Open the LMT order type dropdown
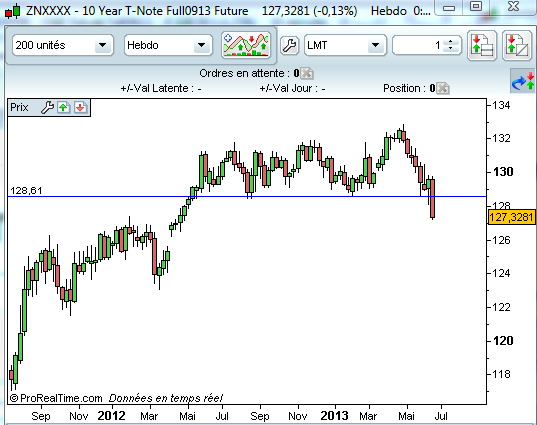Image resolution: width=537 pixels, height=425 pixels. click(345, 45)
